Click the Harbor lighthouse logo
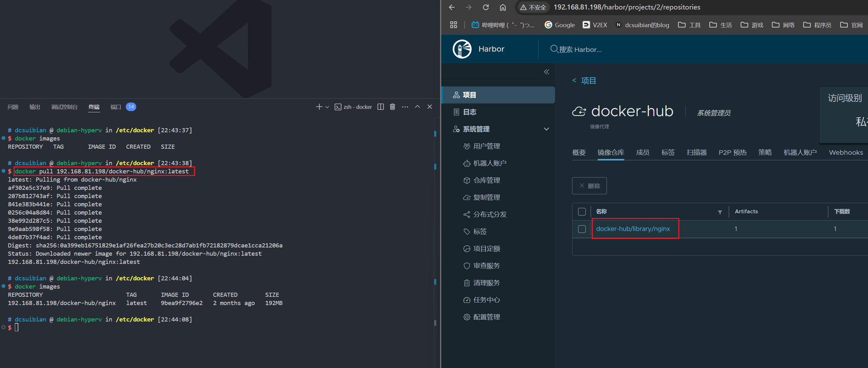 coord(462,49)
